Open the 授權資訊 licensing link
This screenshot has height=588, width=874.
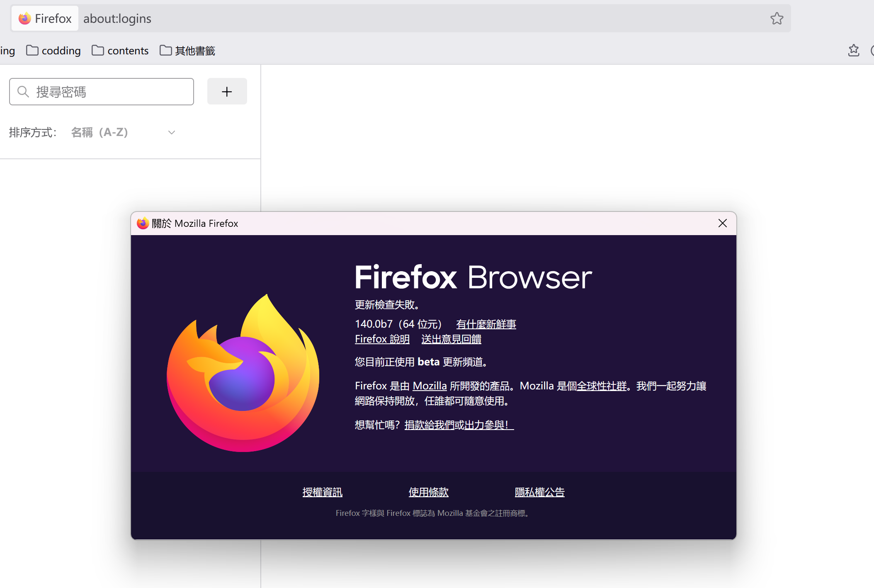click(323, 492)
